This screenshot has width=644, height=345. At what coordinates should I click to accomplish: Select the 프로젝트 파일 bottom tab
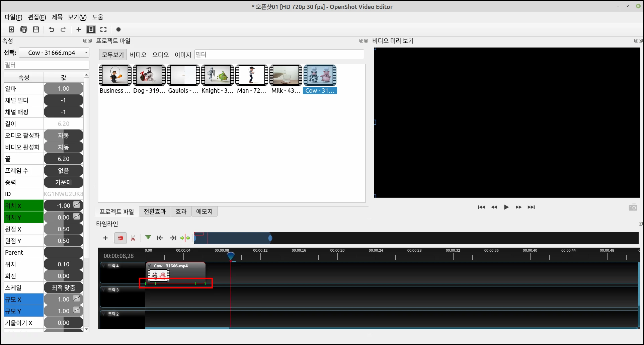point(117,212)
